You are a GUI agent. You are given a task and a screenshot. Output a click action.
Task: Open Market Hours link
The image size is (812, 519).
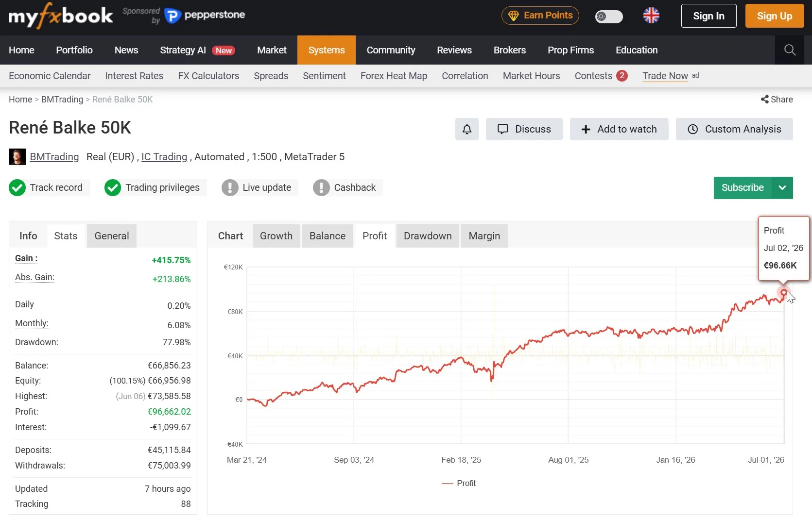tap(531, 76)
